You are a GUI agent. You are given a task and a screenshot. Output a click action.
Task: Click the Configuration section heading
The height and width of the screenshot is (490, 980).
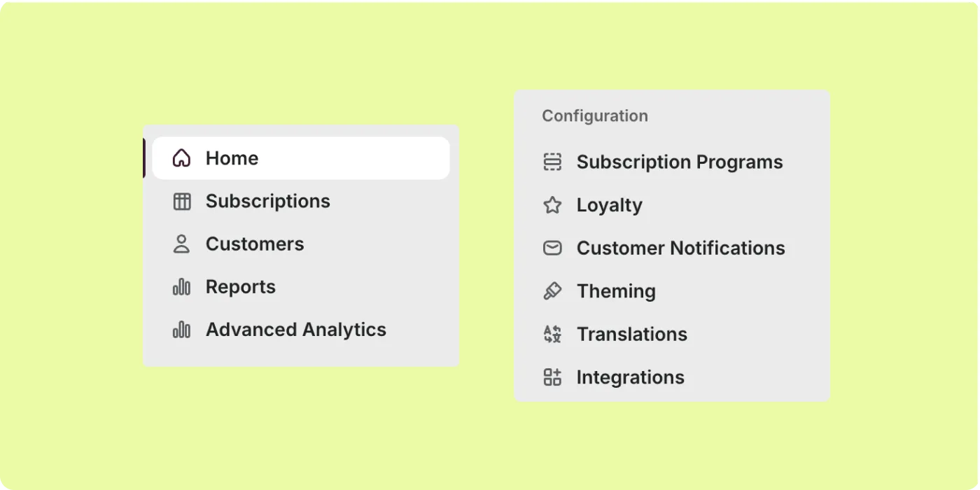click(x=595, y=116)
